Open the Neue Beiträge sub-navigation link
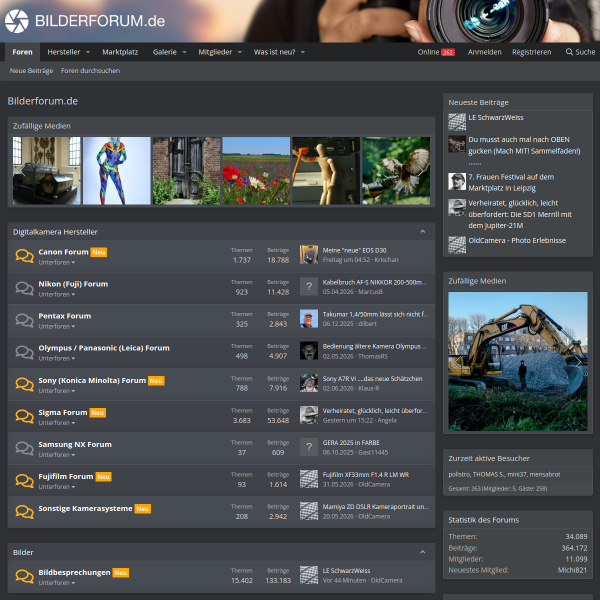 pyautogui.click(x=31, y=71)
